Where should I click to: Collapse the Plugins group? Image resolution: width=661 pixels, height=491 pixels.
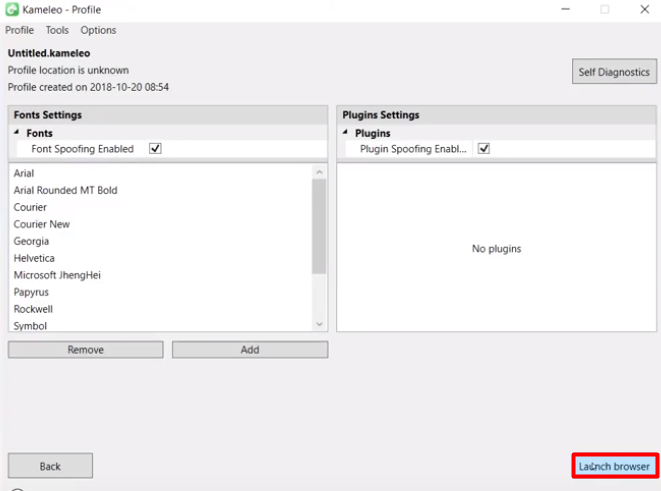pyautogui.click(x=345, y=132)
